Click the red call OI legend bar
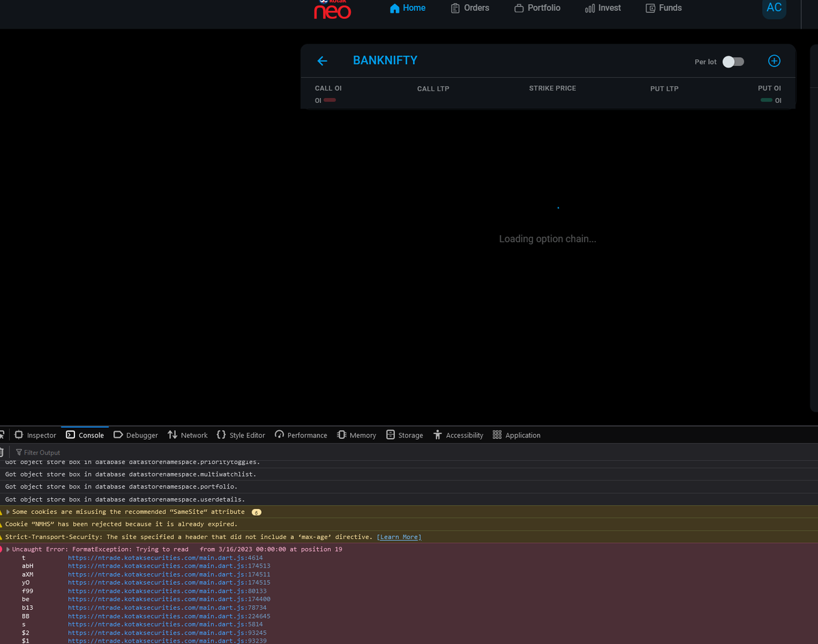Image resolution: width=818 pixels, height=644 pixels. coord(330,100)
